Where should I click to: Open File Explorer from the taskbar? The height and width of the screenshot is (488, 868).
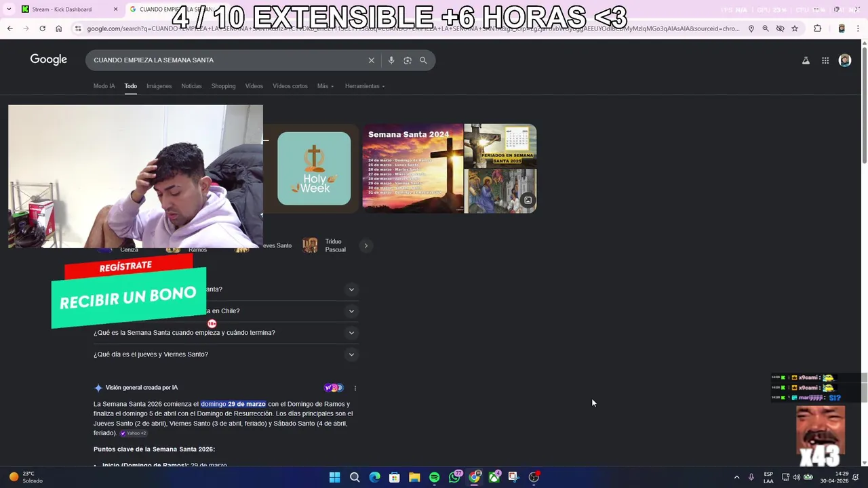coord(414,477)
